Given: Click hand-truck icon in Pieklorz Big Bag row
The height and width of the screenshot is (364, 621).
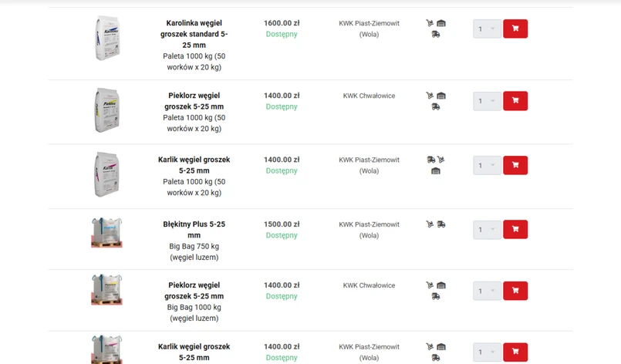Looking at the screenshot, I should point(430,285).
